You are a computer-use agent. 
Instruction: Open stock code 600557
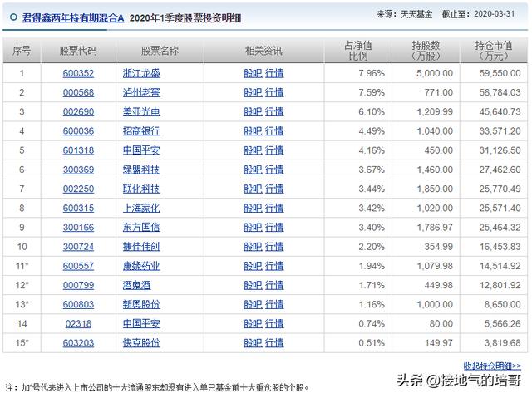(x=78, y=266)
